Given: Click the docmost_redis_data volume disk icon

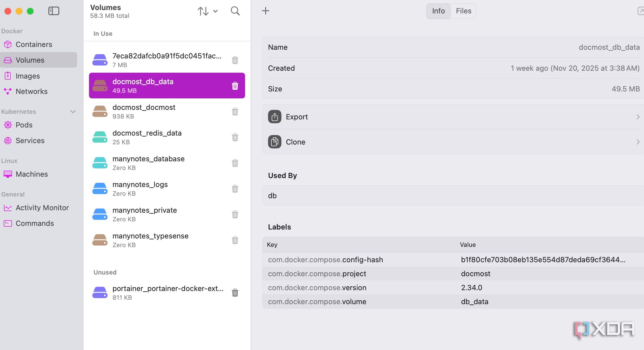Looking at the screenshot, I should 100,137.
